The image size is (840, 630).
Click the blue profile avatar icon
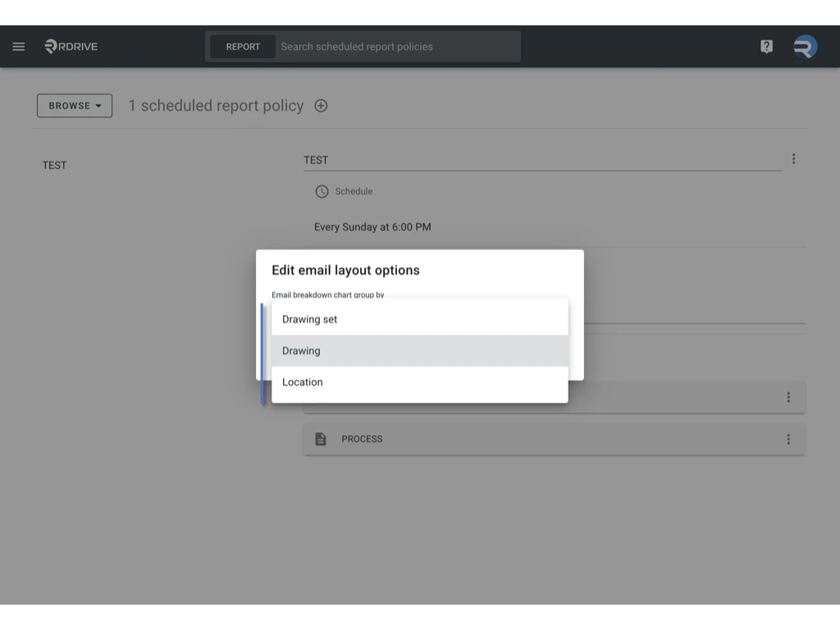click(x=805, y=46)
